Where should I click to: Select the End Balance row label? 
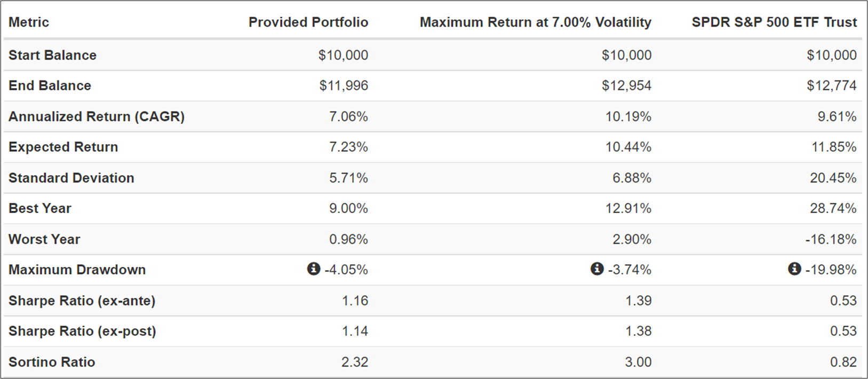50,85
